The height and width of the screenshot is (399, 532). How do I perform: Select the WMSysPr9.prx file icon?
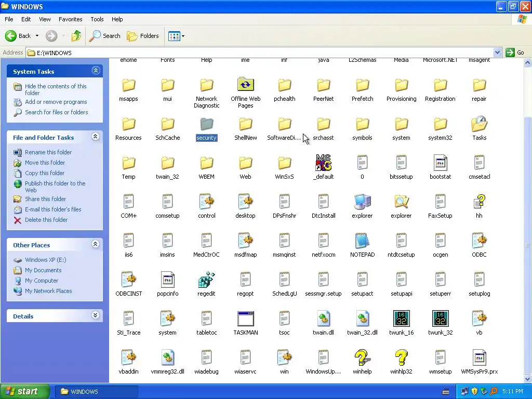[x=479, y=357]
